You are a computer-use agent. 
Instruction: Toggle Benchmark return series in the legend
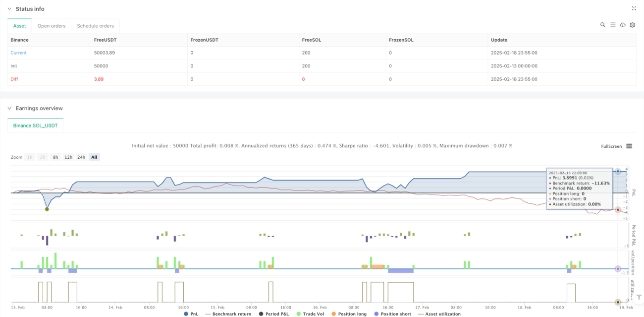(228, 314)
